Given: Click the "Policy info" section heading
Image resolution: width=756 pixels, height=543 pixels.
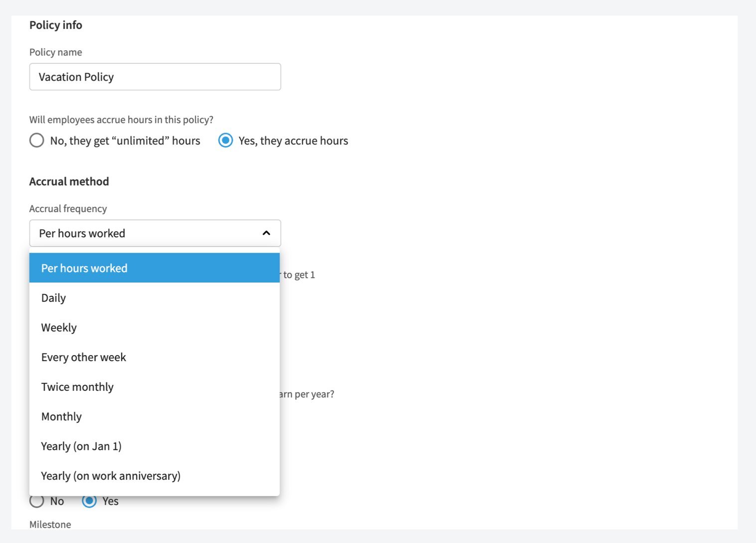Looking at the screenshot, I should click(55, 25).
